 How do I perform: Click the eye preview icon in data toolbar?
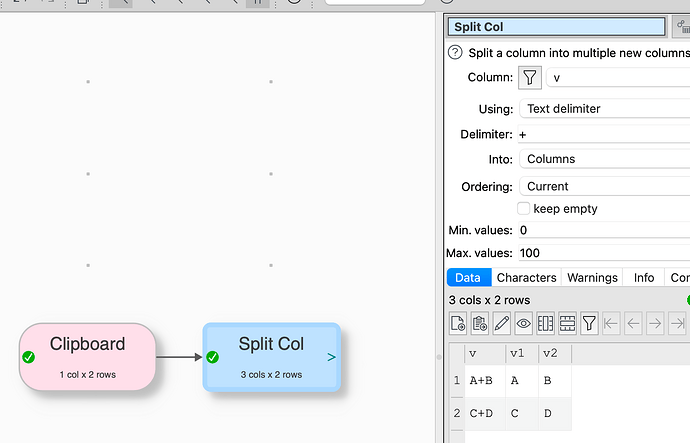click(x=524, y=323)
